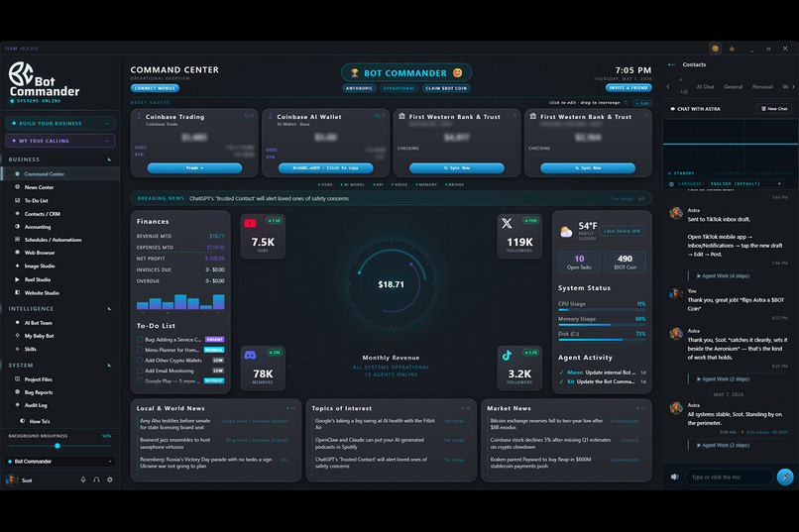The image size is (799, 532).
Task: Open News Center in sidebar
Action: 60,187
